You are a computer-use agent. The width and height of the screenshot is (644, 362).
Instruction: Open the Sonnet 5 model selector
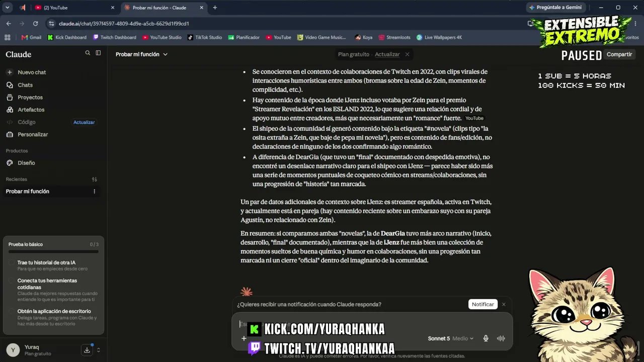pos(450,338)
